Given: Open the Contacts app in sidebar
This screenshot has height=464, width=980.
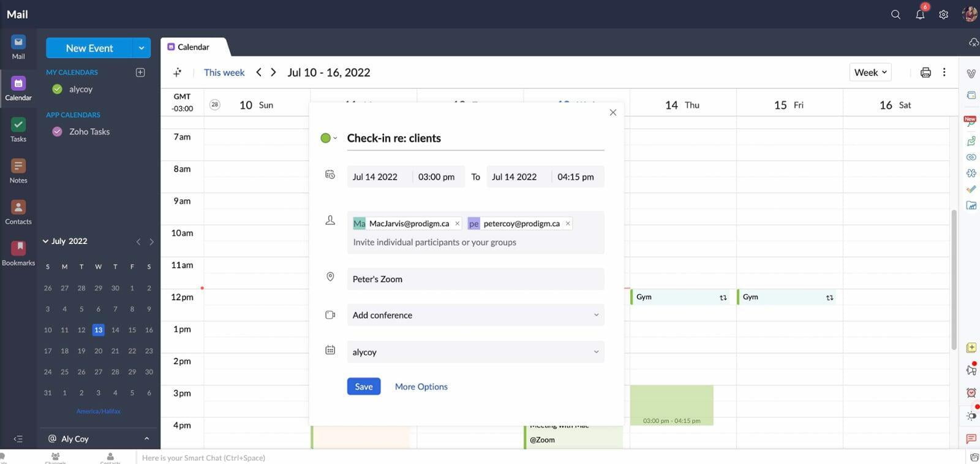Looking at the screenshot, I should tap(18, 212).
